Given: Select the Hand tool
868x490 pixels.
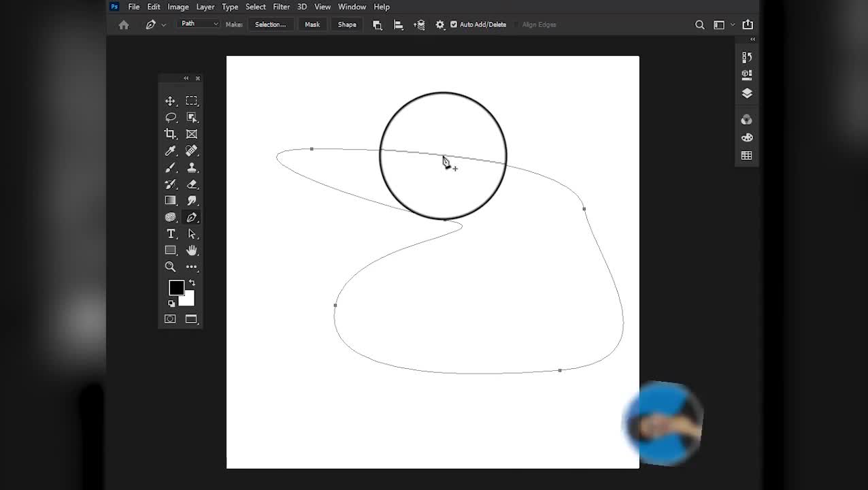Looking at the screenshot, I should tap(192, 250).
